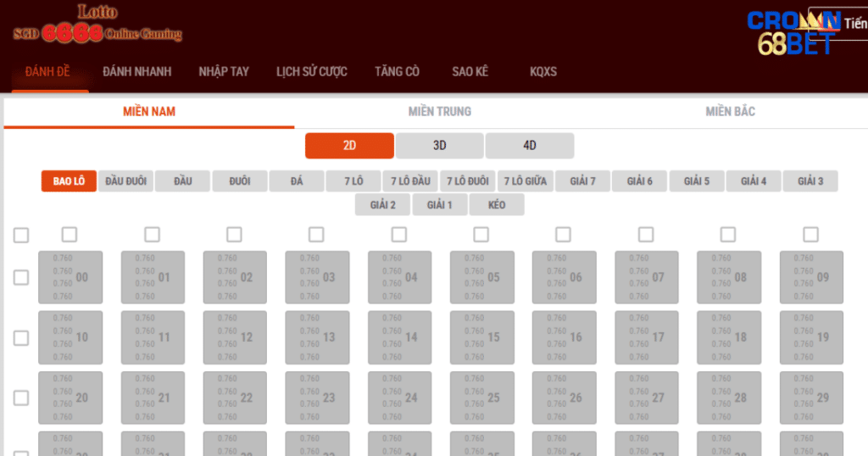Choose the Kéo bet type button
This screenshot has width=868, height=456.
[x=497, y=205]
